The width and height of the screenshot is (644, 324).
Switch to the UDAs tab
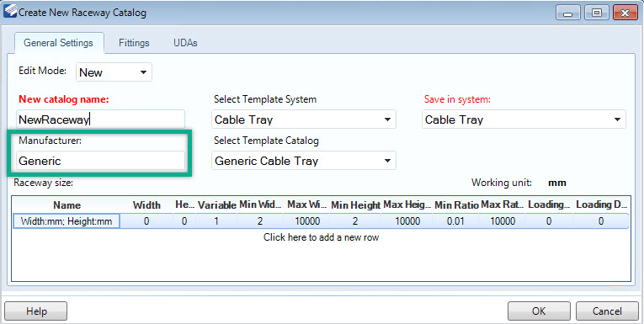tap(185, 43)
